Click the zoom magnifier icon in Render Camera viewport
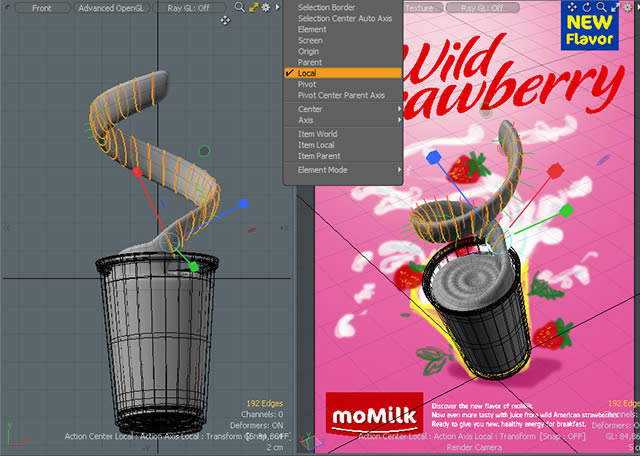 [x=601, y=7]
